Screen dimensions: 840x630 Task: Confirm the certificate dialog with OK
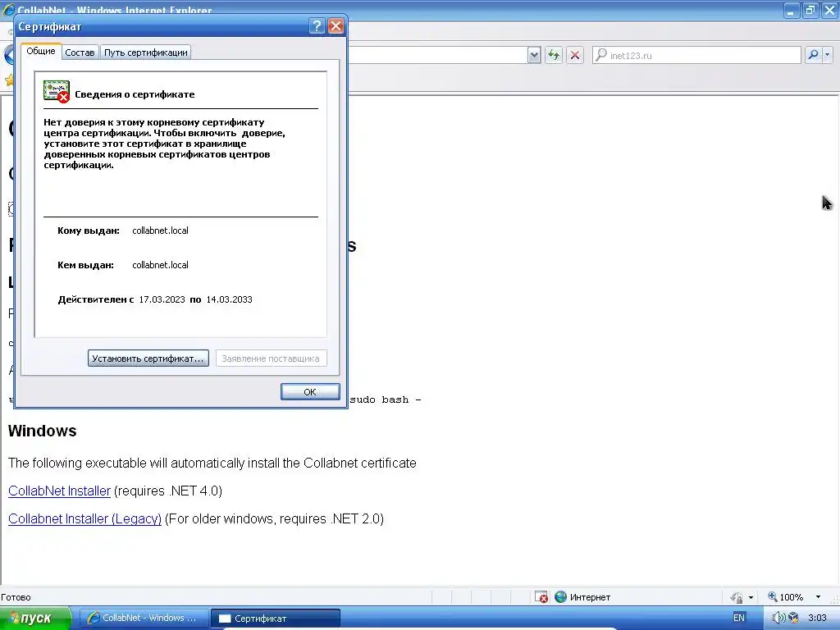(x=310, y=392)
